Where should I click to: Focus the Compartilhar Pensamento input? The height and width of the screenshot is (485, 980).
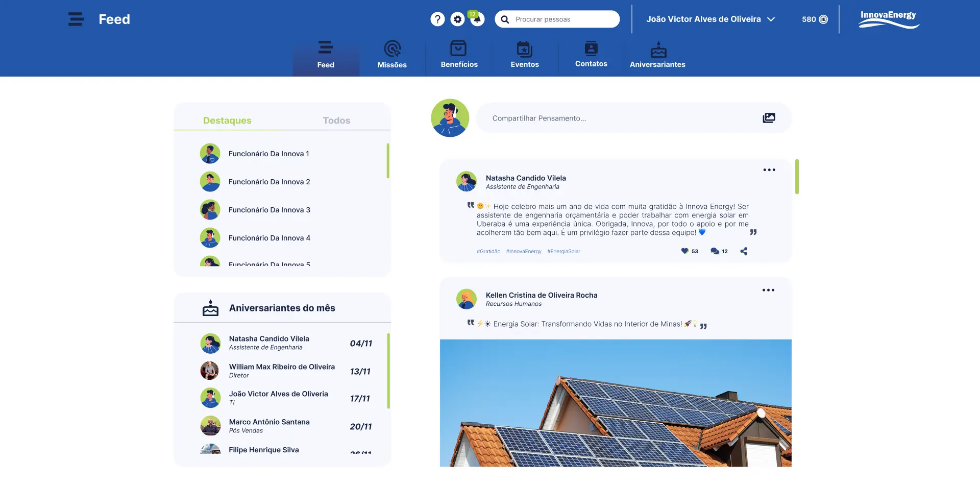pos(634,118)
